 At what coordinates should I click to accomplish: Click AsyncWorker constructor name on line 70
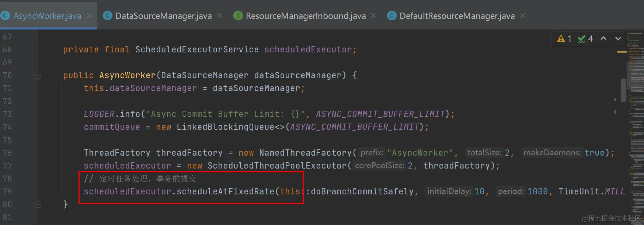tap(128, 75)
